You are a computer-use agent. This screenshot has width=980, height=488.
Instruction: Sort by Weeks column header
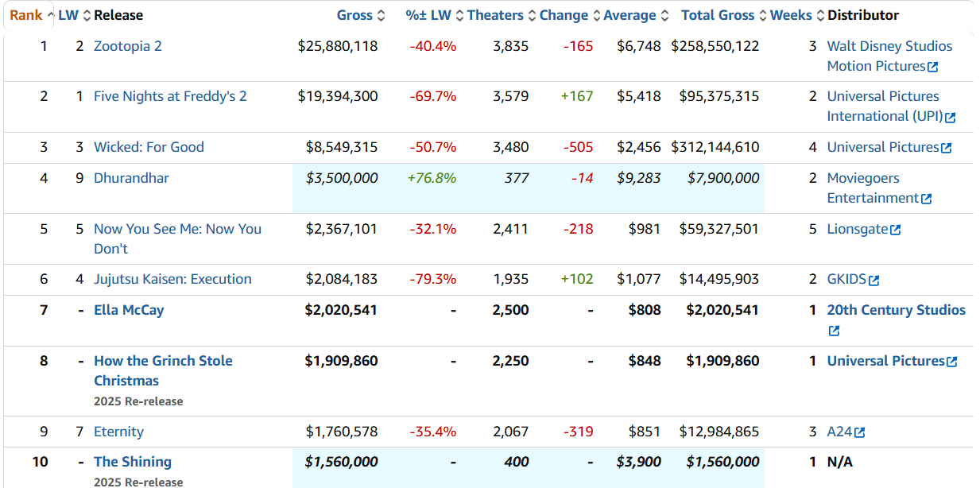coord(791,15)
